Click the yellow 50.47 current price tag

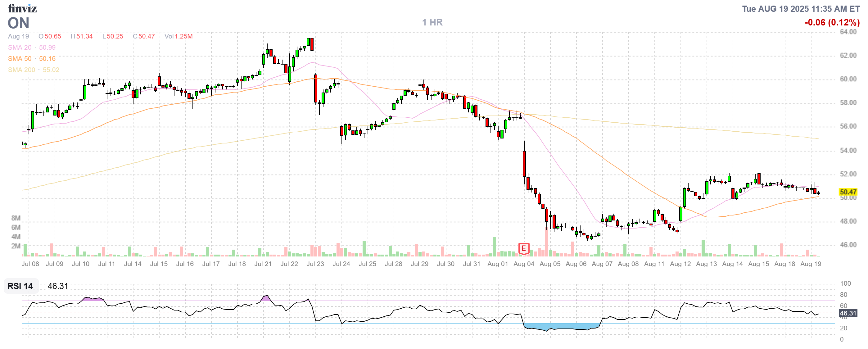pos(848,192)
